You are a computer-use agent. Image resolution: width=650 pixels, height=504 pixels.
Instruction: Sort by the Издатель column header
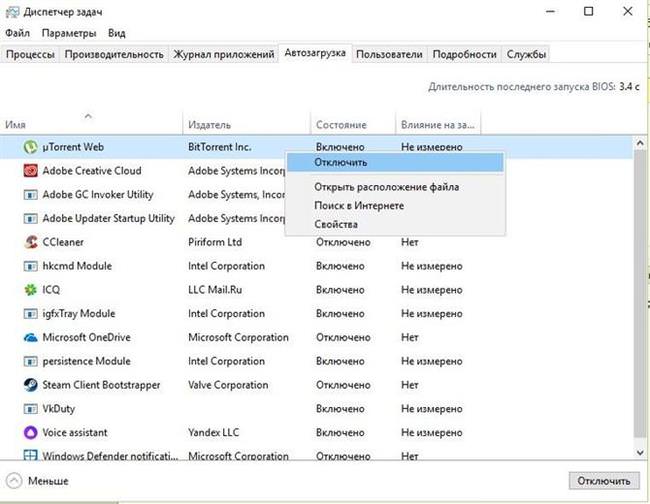pos(247,124)
